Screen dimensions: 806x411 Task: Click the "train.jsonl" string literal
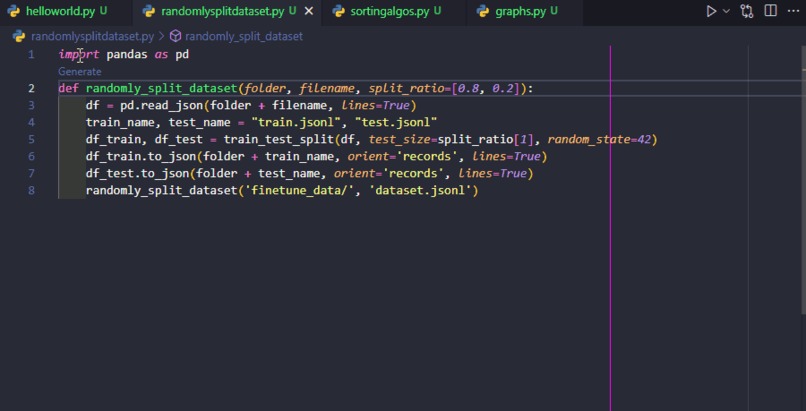click(296, 122)
